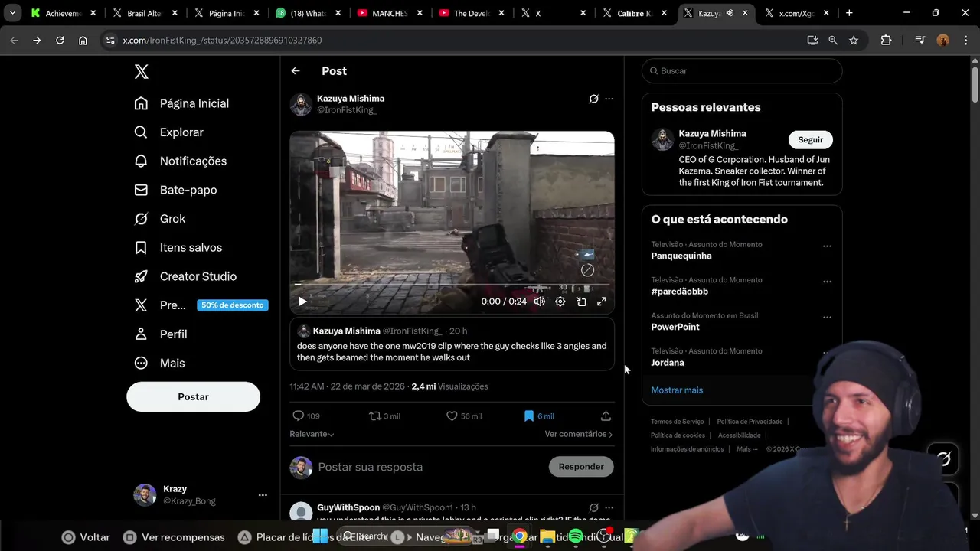Screen dimensions: 980x551
Task: Mute the video volume
Action: (540, 302)
